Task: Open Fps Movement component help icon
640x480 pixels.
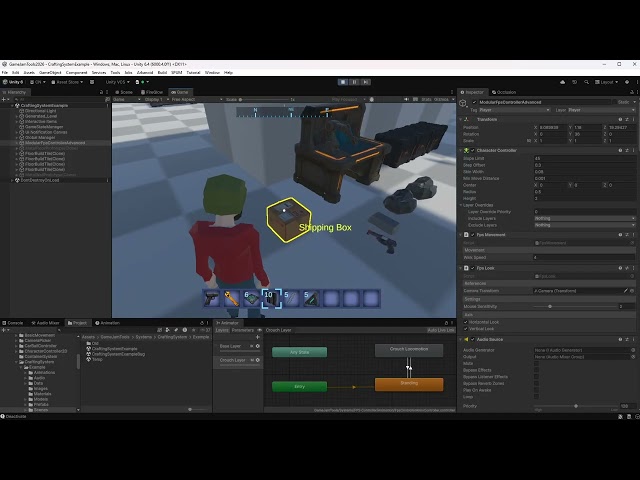Action: (620, 235)
